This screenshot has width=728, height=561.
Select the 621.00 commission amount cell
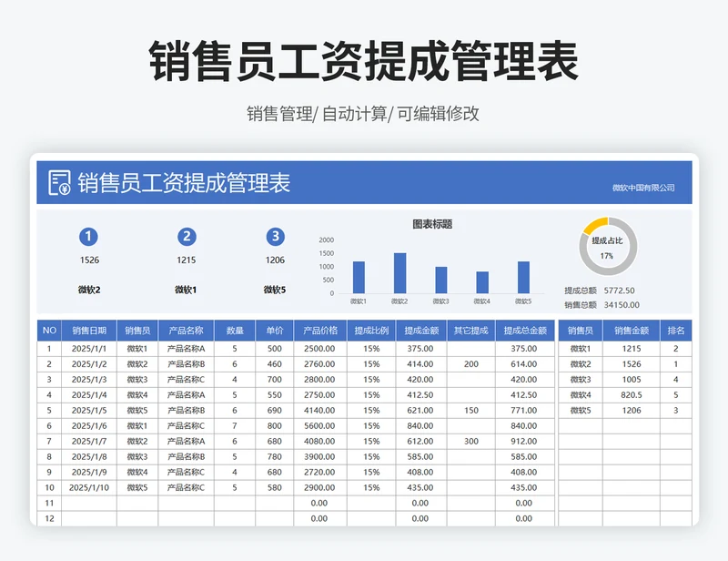[420, 411]
